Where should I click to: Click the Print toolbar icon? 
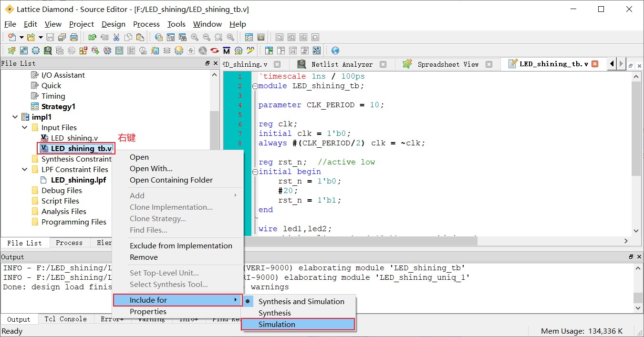74,37
